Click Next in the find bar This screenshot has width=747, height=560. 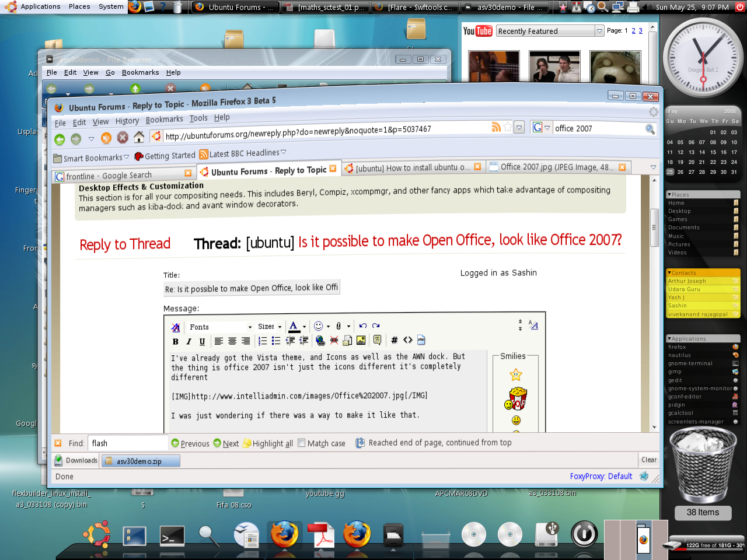point(226,443)
